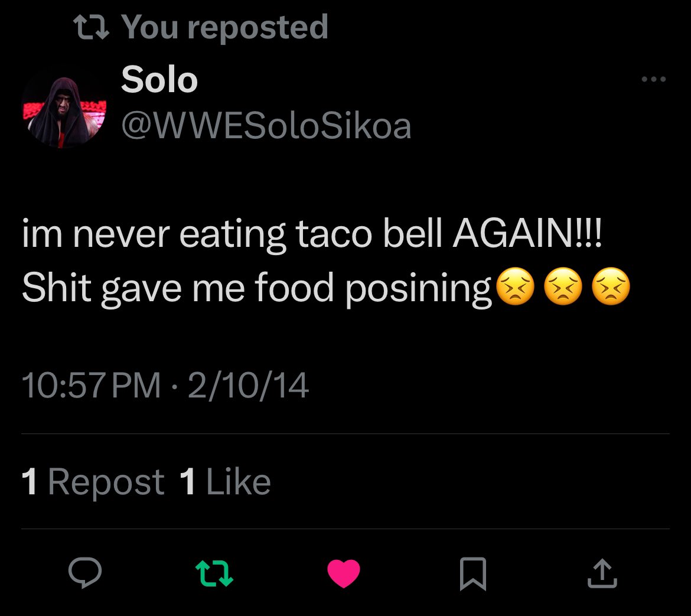Screen dimensions: 691x616
Task: Unlike the post with the pink heart
Action: tap(343, 573)
